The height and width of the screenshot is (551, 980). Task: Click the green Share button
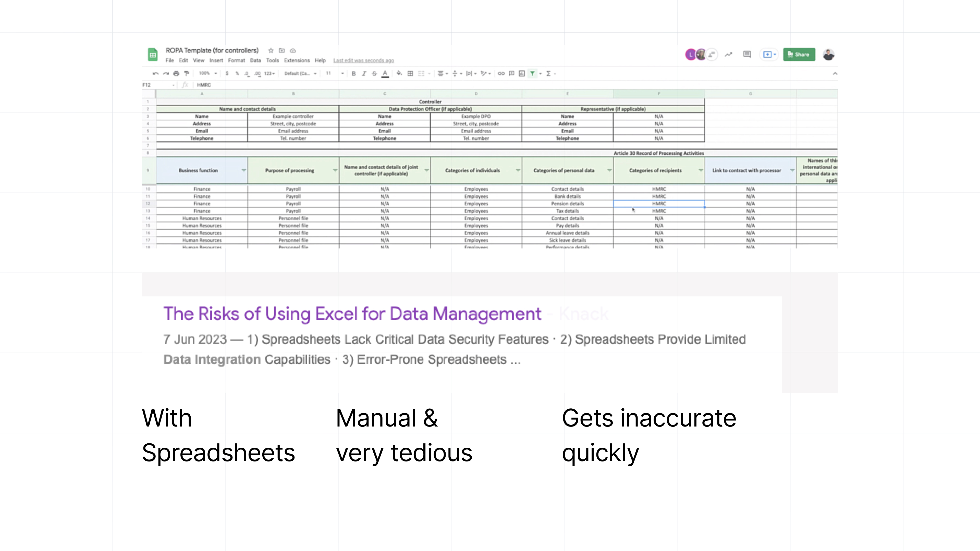pos(799,54)
